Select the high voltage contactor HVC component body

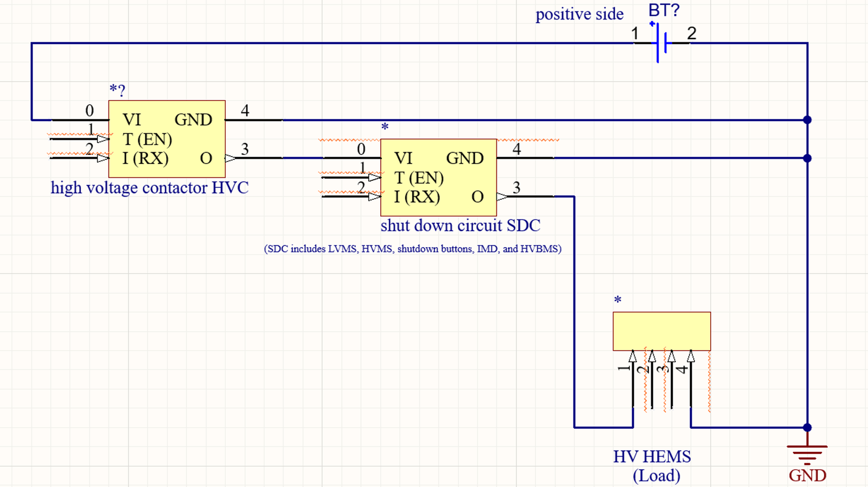[x=167, y=139]
